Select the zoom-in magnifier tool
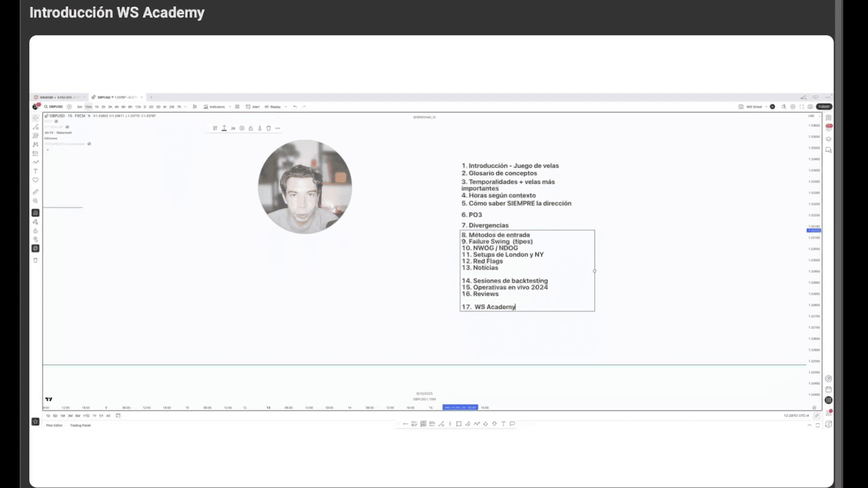Image resolution: width=868 pixels, height=488 pixels. pyautogui.click(x=35, y=201)
